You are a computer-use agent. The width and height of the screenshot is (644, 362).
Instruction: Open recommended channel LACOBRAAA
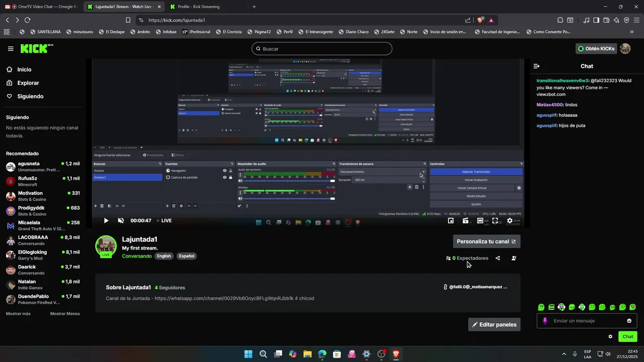tap(43, 240)
